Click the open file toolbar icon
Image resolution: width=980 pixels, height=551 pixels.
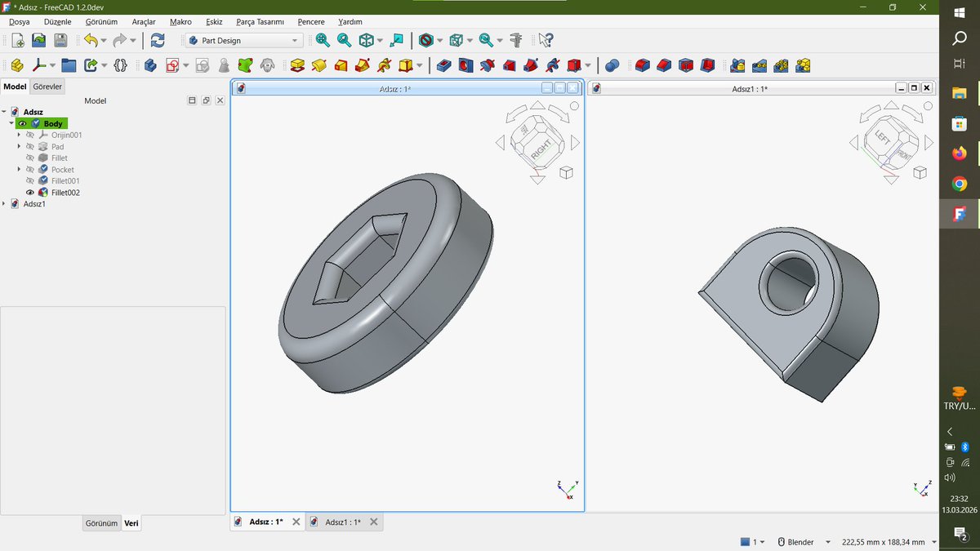(38, 40)
